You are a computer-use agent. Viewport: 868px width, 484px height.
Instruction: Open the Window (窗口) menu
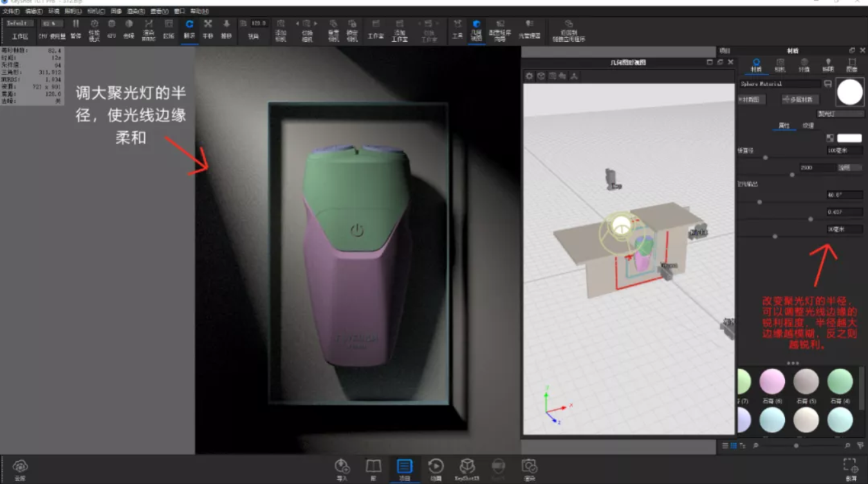click(180, 11)
